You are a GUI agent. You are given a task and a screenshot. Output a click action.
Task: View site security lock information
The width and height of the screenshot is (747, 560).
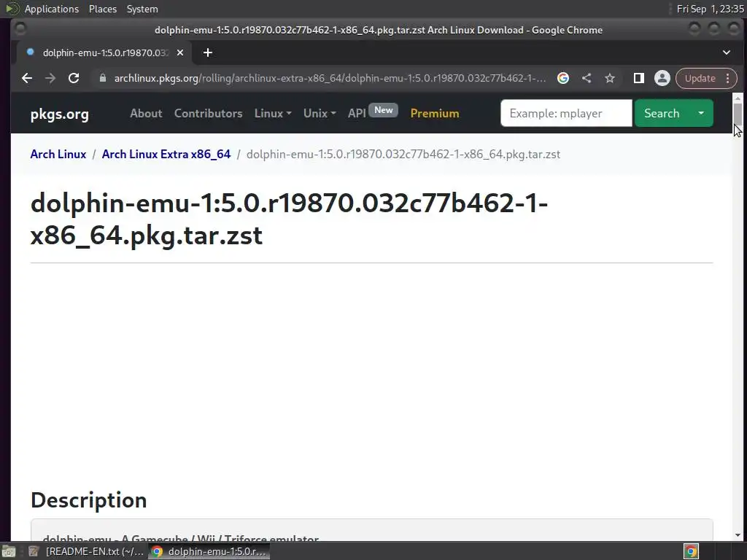pyautogui.click(x=102, y=78)
